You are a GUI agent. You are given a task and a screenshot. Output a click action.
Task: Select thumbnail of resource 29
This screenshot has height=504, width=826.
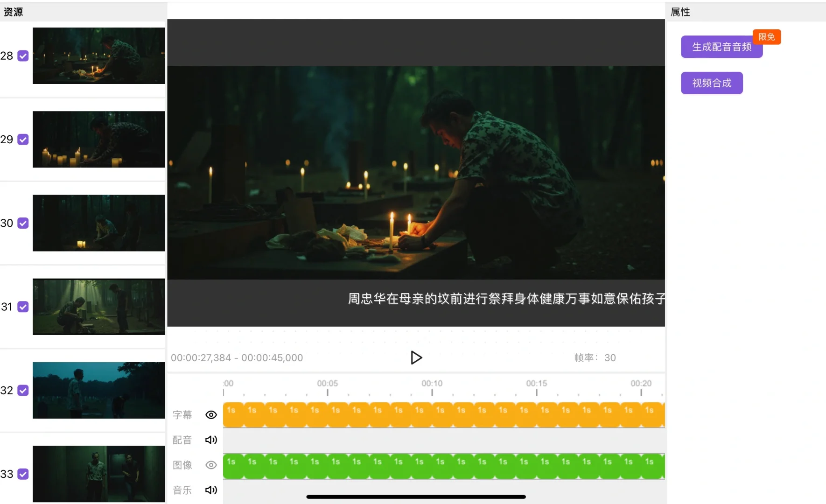point(99,140)
